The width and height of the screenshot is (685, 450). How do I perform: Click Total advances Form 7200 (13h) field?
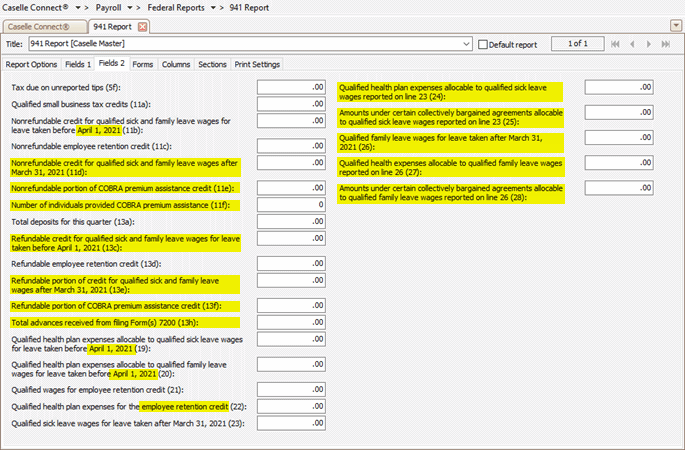coord(291,322)
